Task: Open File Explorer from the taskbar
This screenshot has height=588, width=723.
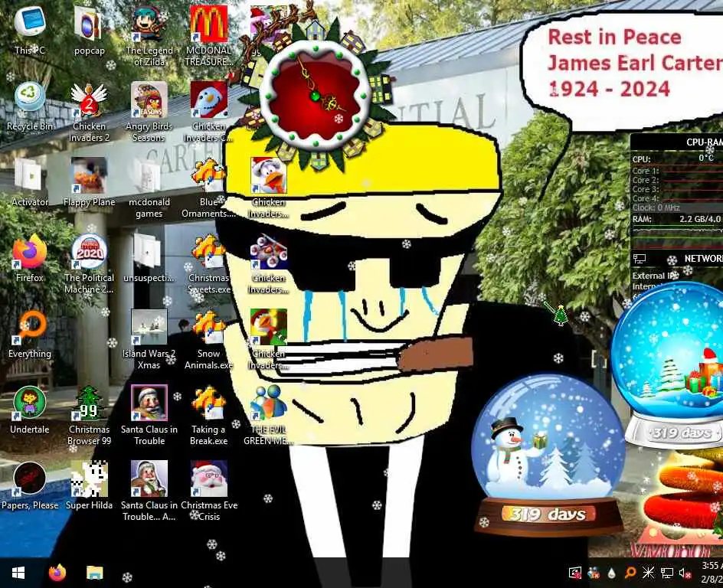Action: (x=94, y=573)
